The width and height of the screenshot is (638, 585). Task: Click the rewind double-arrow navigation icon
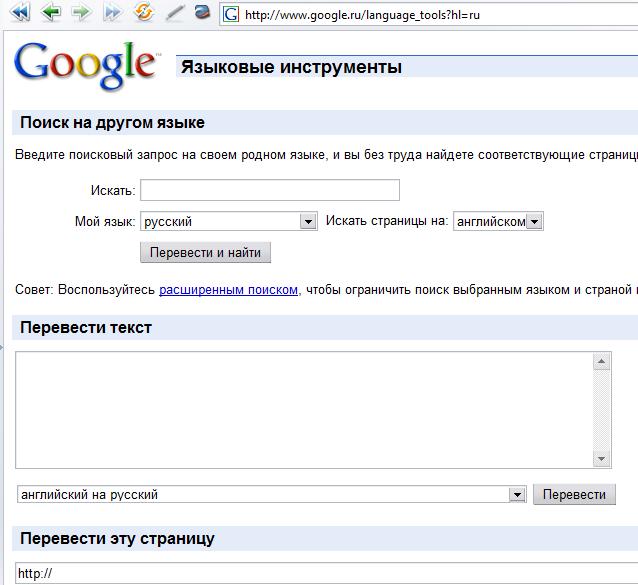point(20,13)
